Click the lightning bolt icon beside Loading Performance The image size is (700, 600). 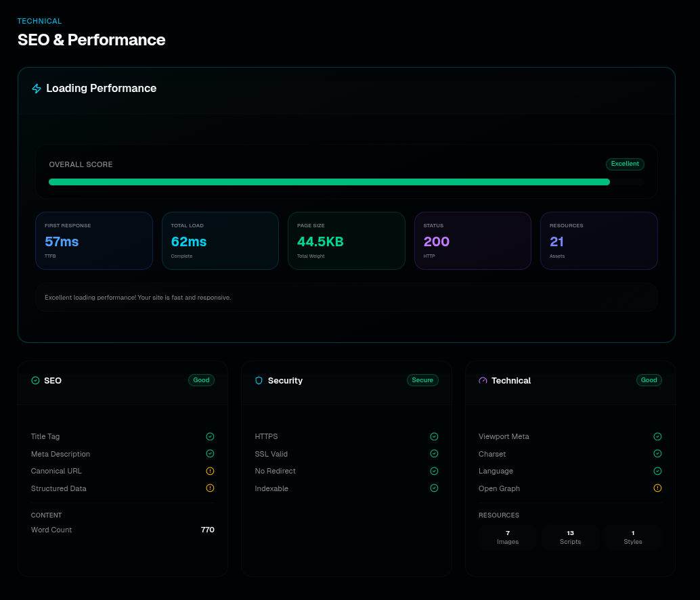(37, 88)
